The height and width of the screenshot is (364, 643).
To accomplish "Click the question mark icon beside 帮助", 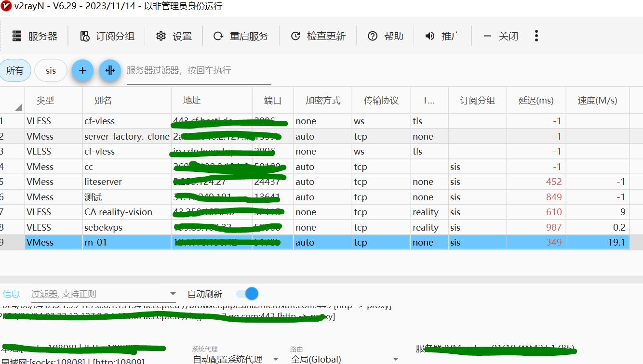I will [372, 36].
